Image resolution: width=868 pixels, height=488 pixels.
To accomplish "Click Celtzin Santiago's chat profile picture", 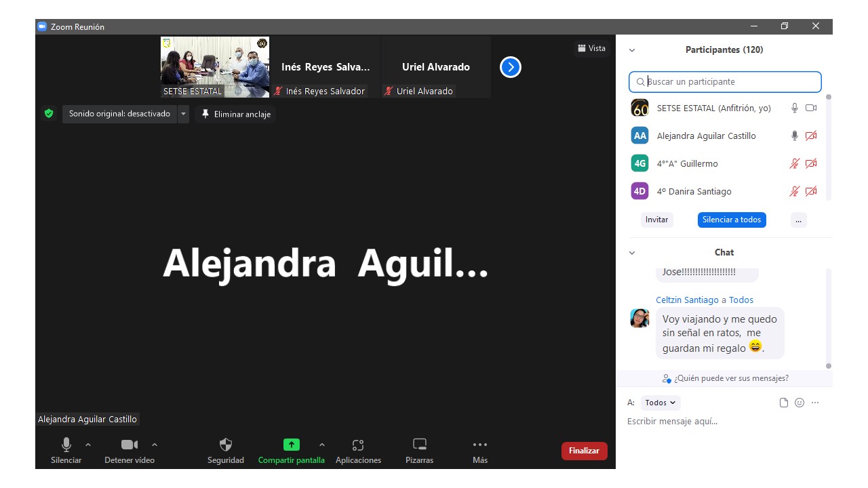I will point(639,318).
